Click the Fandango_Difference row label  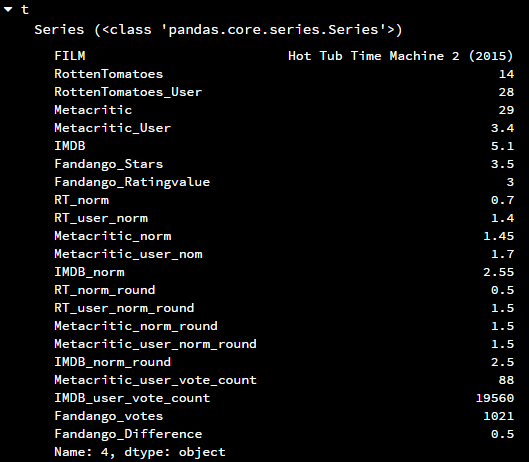[x=128, y=434]
